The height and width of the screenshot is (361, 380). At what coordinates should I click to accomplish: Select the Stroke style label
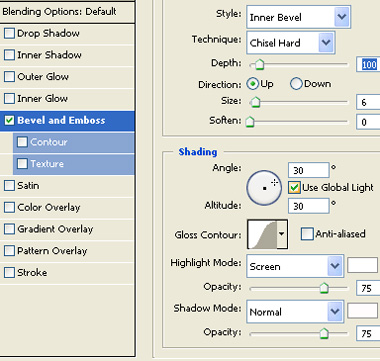(32, 272)
